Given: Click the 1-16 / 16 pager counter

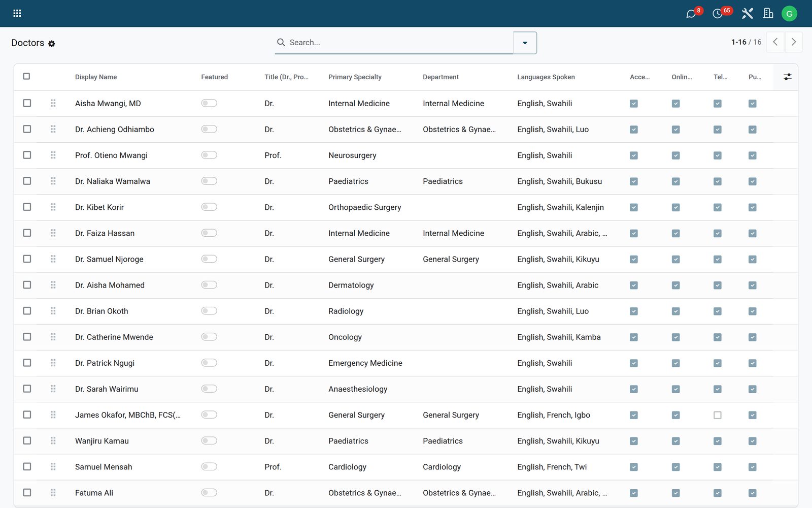Looking at the screenshot, I should (746, 42).
